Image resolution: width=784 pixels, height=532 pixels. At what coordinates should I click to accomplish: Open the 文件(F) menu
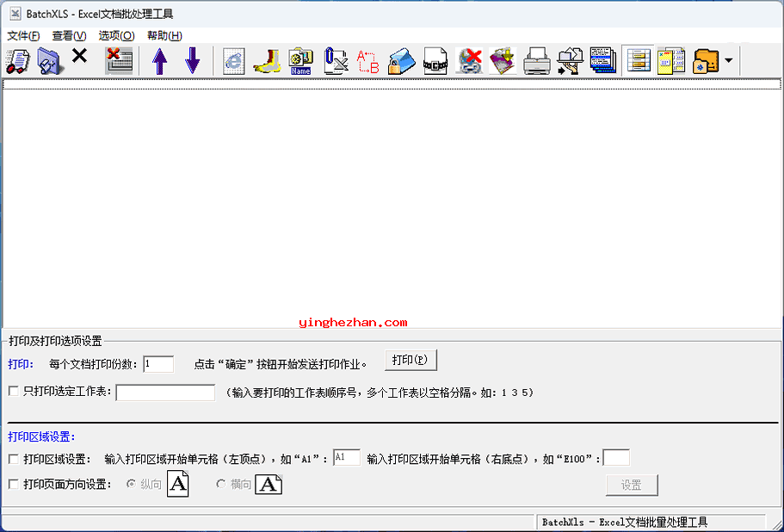23,35
